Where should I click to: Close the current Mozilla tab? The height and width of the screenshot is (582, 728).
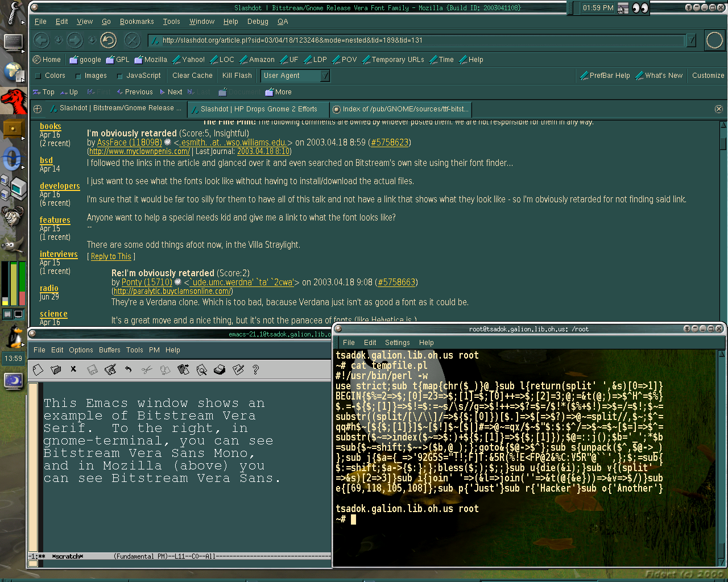pyautogui.click(x=718, y=109)
